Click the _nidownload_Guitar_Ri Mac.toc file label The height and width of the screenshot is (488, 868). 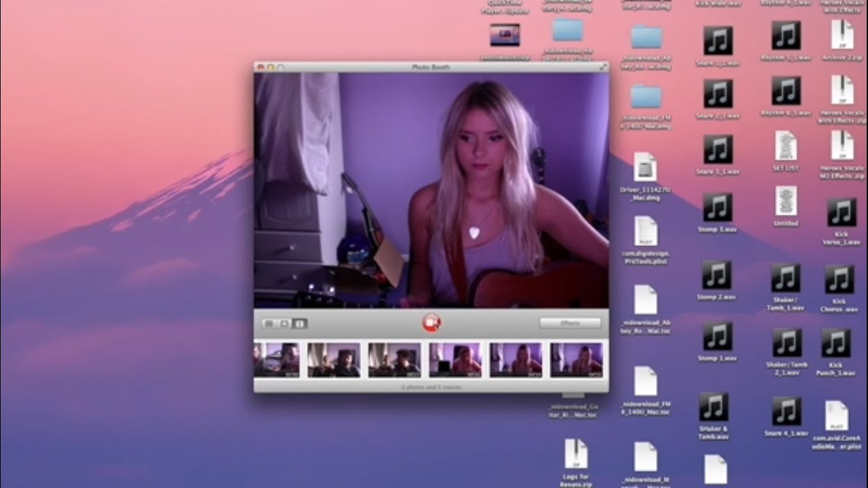coord(573,411)
